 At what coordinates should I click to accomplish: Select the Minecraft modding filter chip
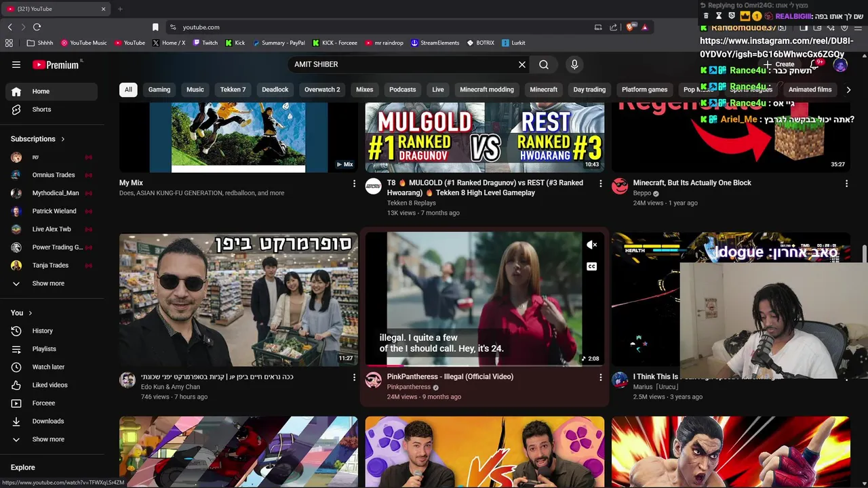(487, 89)
